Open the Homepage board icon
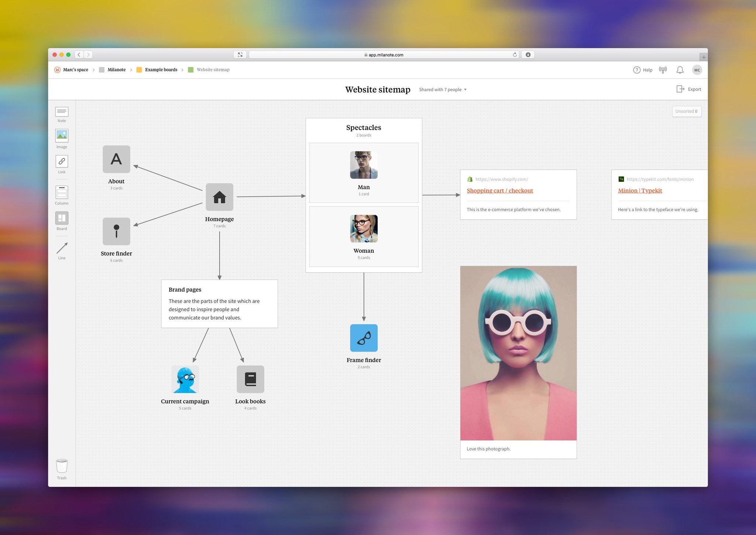Viewport: 756px width, 535px height. (x=219, y=197)
